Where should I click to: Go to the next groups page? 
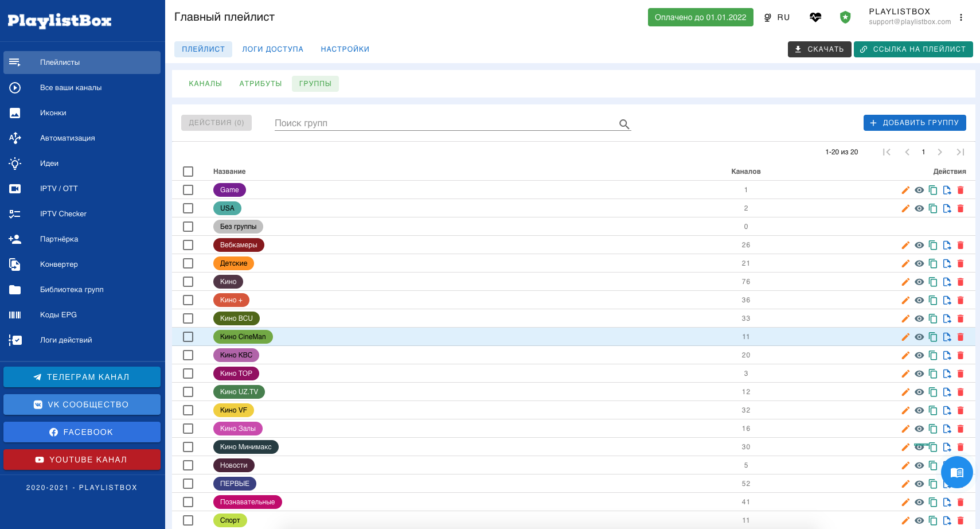coord(940,152)
